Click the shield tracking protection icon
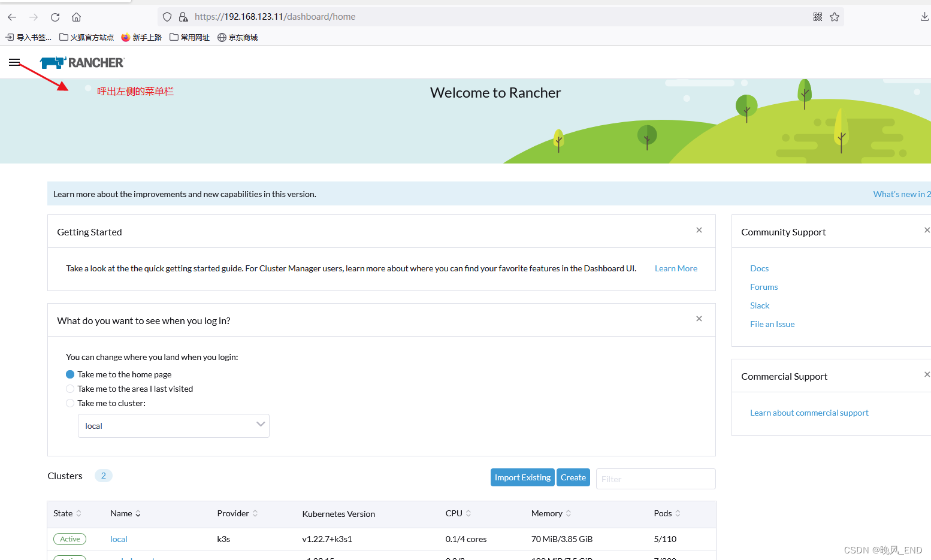This screenshot has height=560, width=931. (167, 17)
